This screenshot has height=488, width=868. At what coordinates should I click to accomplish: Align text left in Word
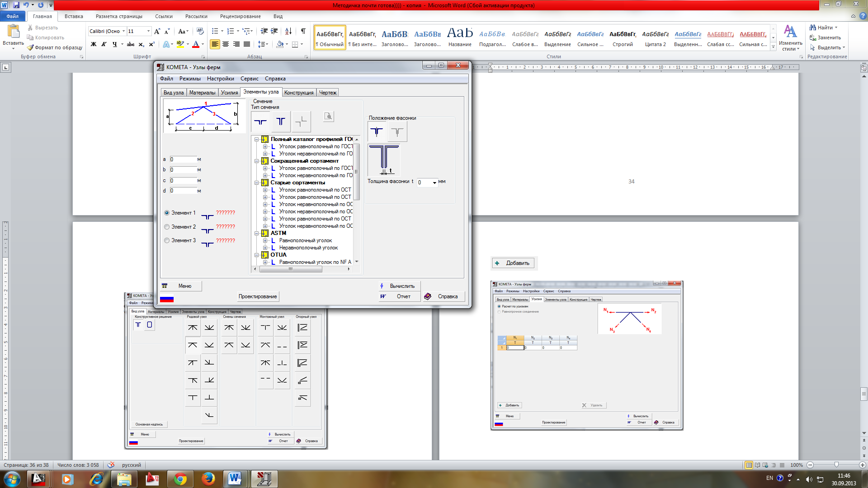[215, 44]
